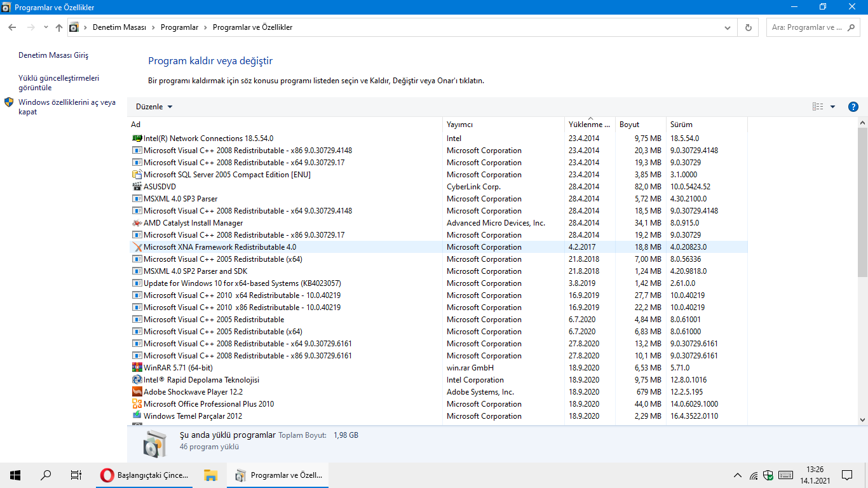Open File Explorer from the taskbar

point(210,475)
